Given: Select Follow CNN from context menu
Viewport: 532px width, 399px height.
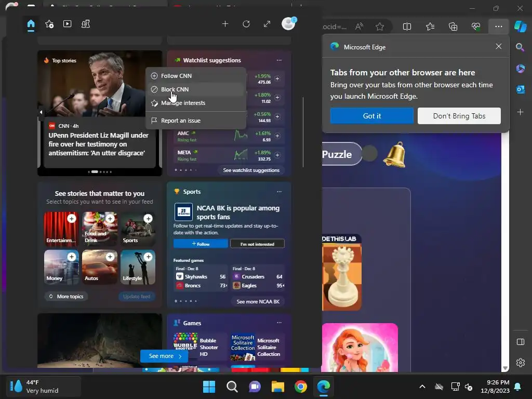Looking at the screenshot, I should point(196,76).
